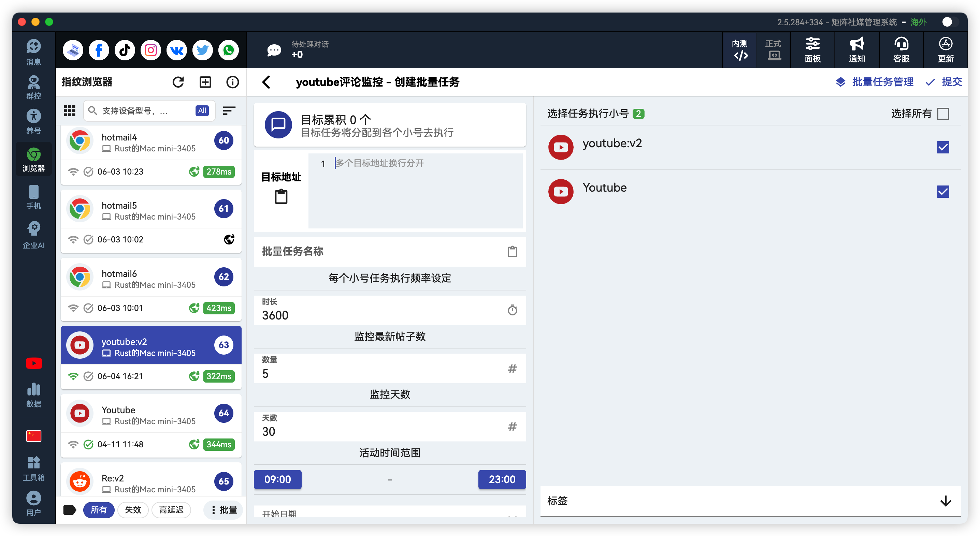This screenshot has width=980, height=536.
Task: Click the tag filter icon at bottom
Action: tap(70, 510)
